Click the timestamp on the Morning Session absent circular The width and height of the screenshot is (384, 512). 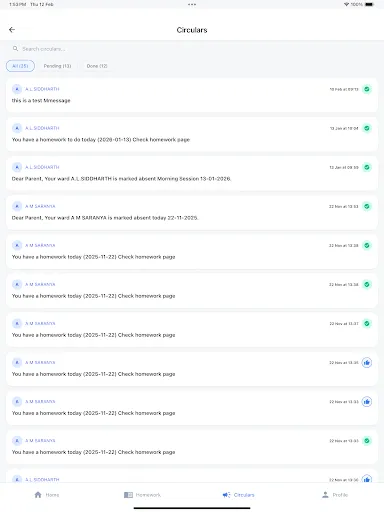tap(344, 167)
